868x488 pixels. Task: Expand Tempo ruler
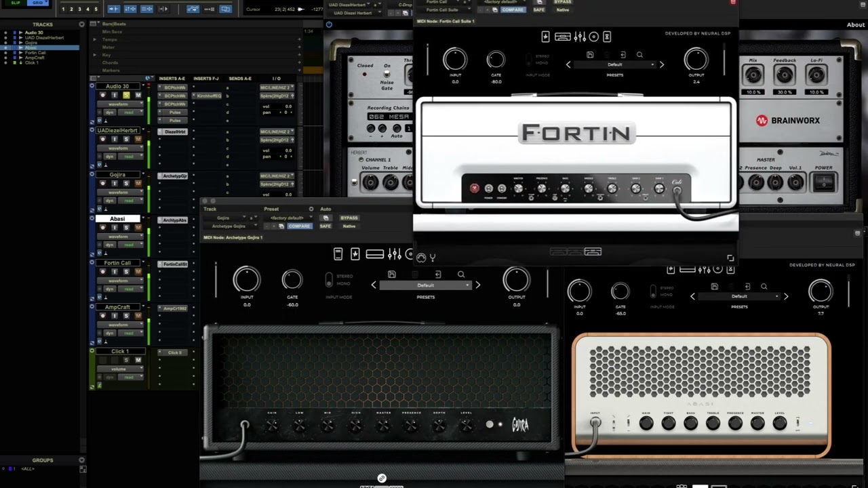tap(95, 39)
